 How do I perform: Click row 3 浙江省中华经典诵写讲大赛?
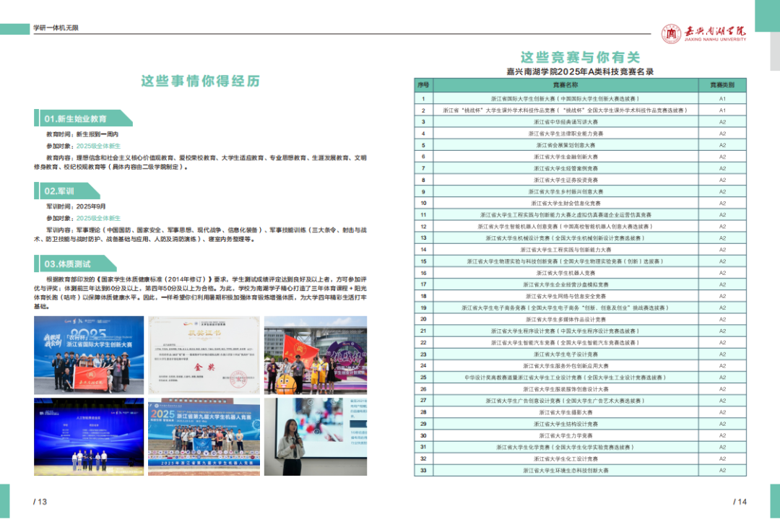(580, 122)
